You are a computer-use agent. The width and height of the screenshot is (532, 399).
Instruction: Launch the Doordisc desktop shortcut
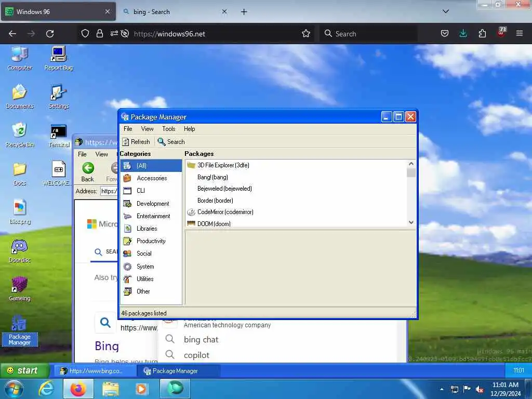[20, 251]
